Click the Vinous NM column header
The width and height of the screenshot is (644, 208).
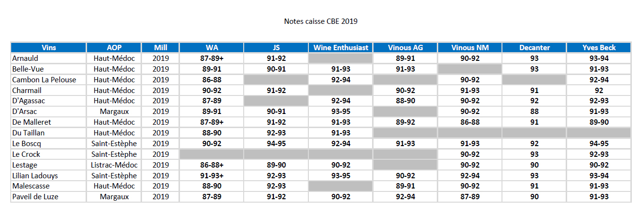[469, 48]
